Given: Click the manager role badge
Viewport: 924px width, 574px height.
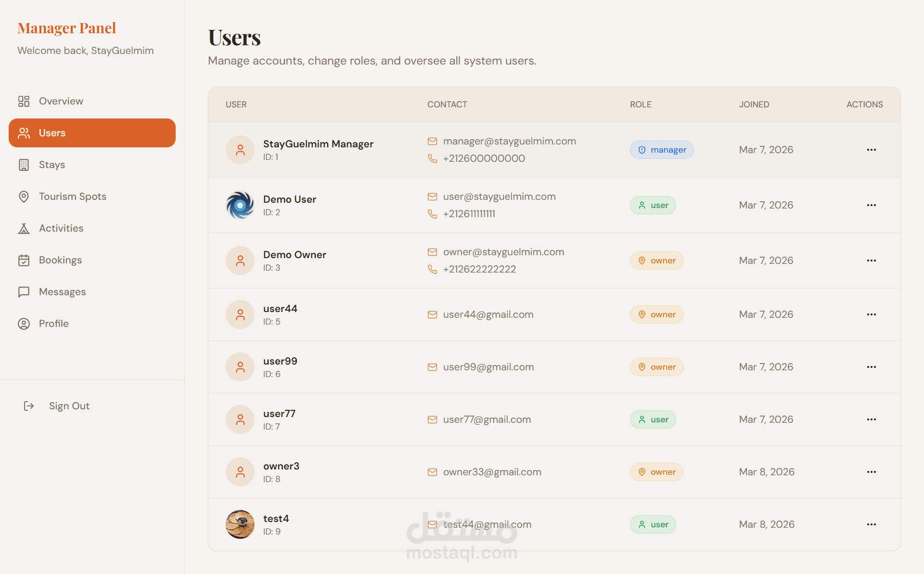Looking at the screenshot, I should coord(661,150).
